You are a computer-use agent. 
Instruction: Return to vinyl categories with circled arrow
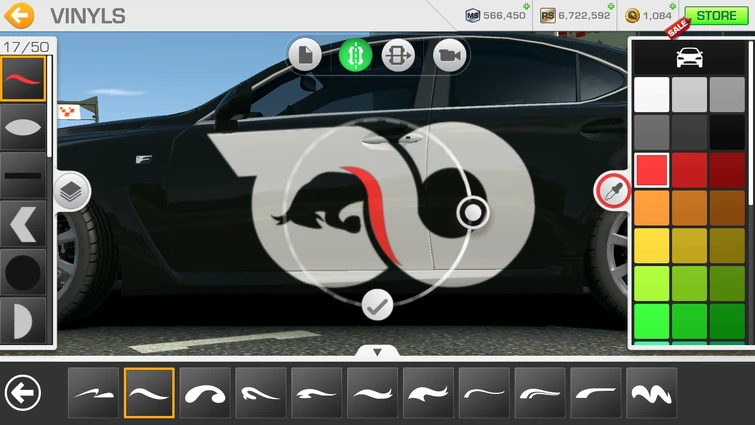pyautogui.click(x=23, y=392)
